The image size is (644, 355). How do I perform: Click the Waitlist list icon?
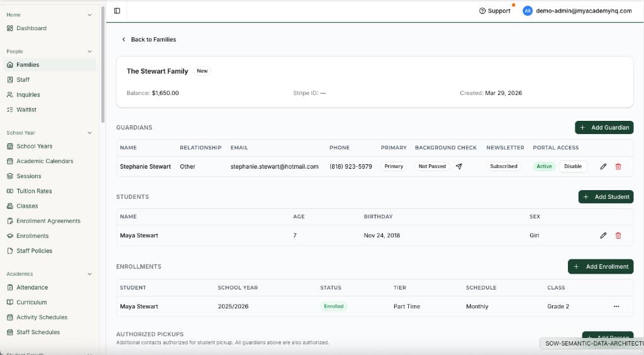[10, 110]
